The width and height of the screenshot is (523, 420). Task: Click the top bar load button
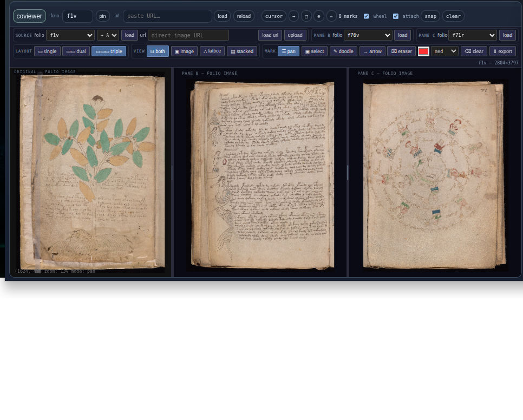(222, 16)
